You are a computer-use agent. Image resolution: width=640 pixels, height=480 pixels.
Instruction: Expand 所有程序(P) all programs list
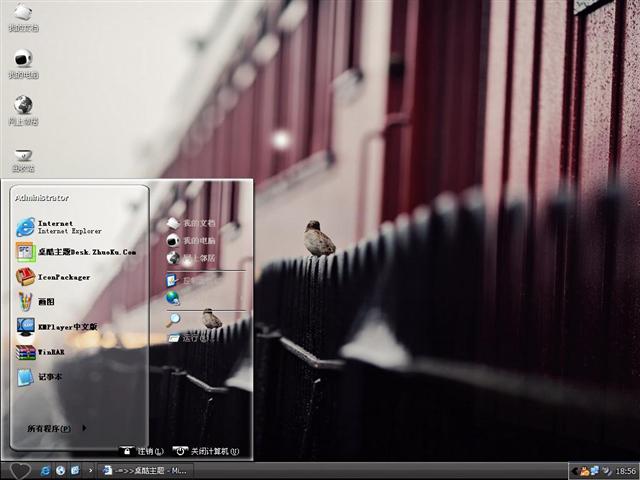(x=57, y=428)
